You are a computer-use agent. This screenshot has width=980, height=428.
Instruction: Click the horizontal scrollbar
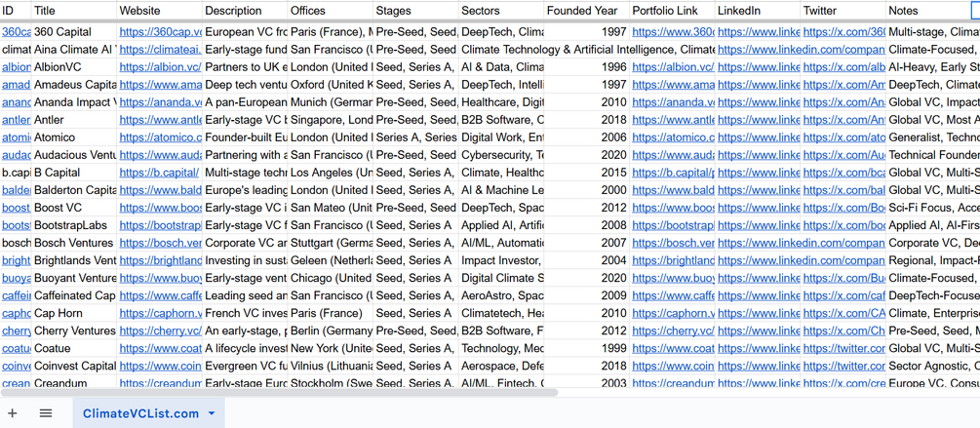(x=280, y=393)
